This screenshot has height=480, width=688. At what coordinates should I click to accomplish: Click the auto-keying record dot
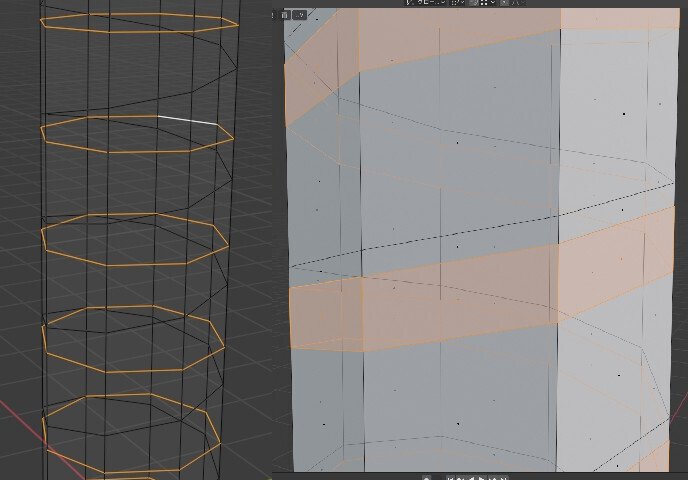[x=426, y=478]
